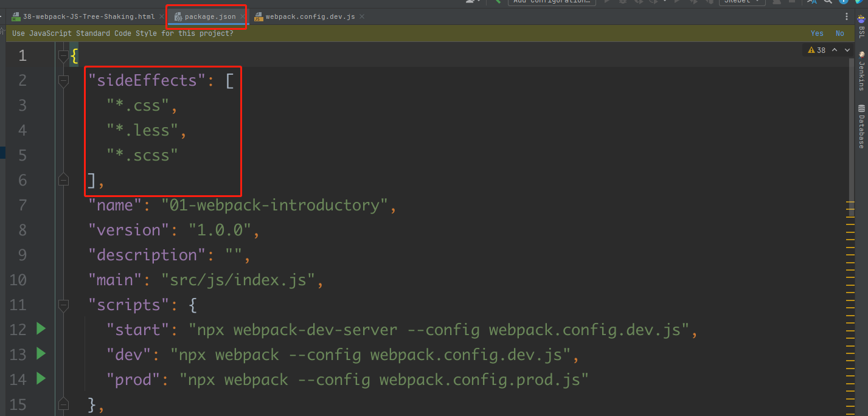Click the "version" key on line 8

(x=129, y=230)
